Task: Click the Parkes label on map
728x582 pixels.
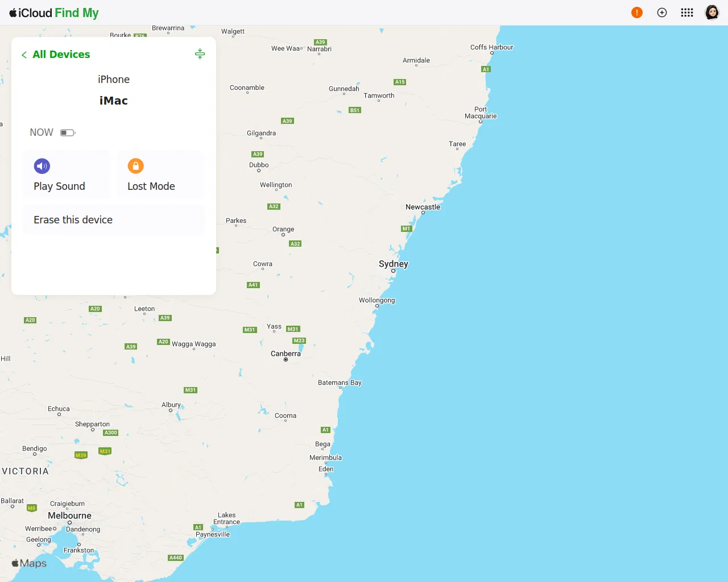Action: click(236, 221)
